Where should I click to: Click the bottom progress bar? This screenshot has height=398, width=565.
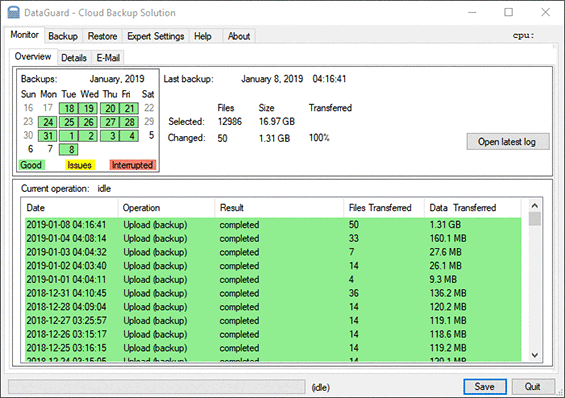pos(156,387)
